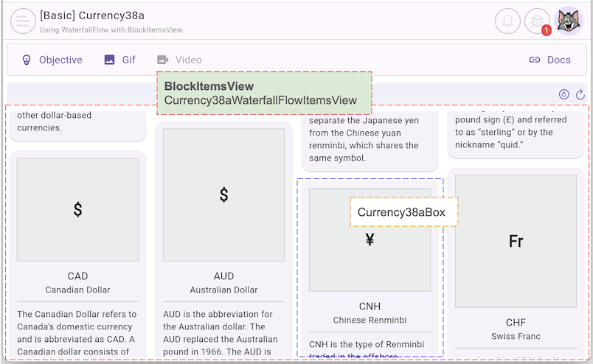This screenshot has width=593, height=364.
Task: Click the CHF Fr symbol image
Action: pyautogui.click(x=516, y=241)
